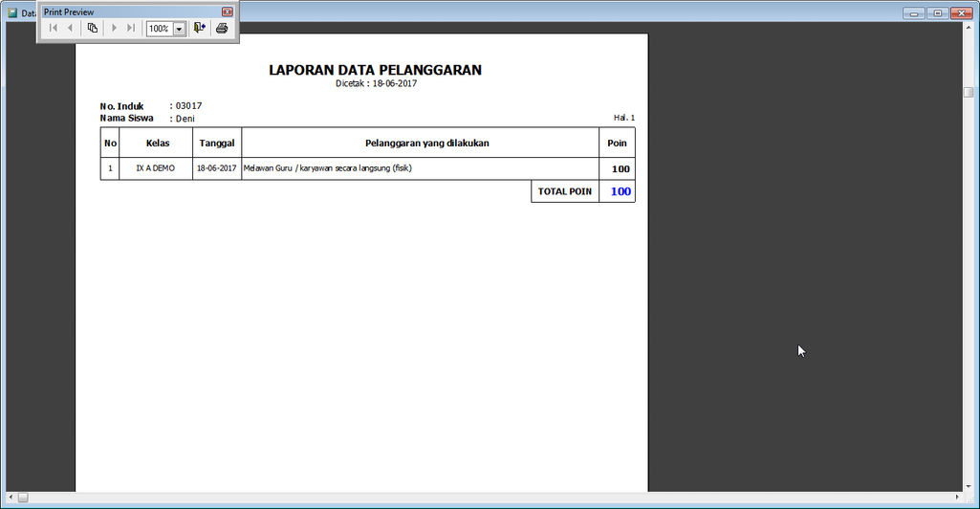Screen dimensions: 980x509
Task: Expand the 100% zoom dropdown arrow
Action: [179, 29]
